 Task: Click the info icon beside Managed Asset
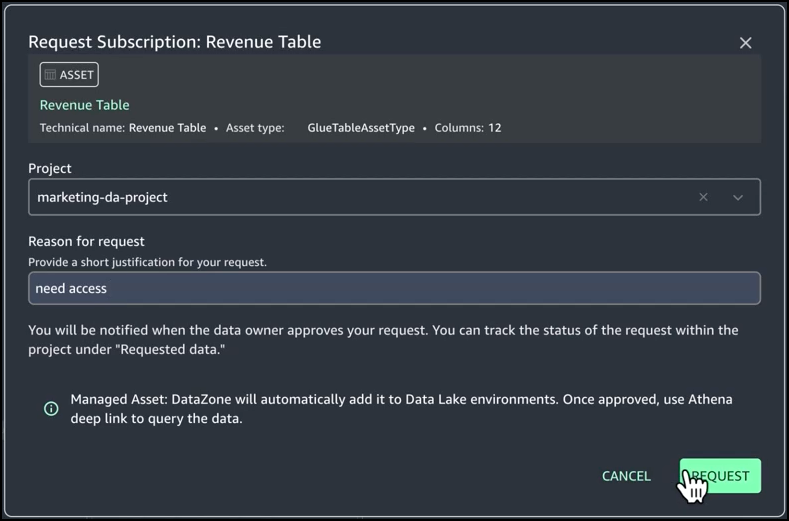point(51,409)
